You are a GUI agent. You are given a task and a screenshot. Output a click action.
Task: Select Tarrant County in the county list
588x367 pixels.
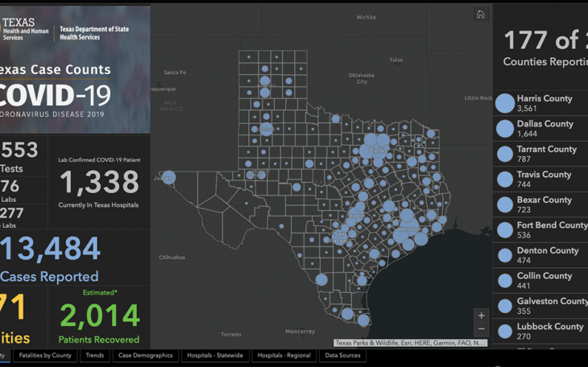tap(546, 154)
